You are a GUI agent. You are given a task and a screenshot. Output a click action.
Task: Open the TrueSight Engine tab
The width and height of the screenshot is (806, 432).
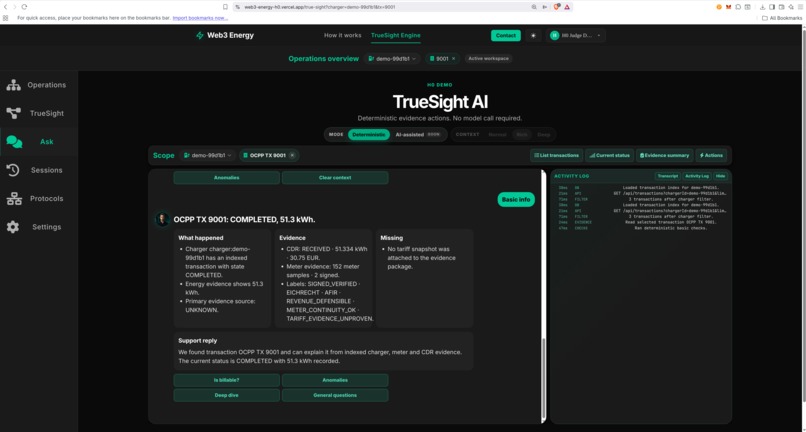395,35
